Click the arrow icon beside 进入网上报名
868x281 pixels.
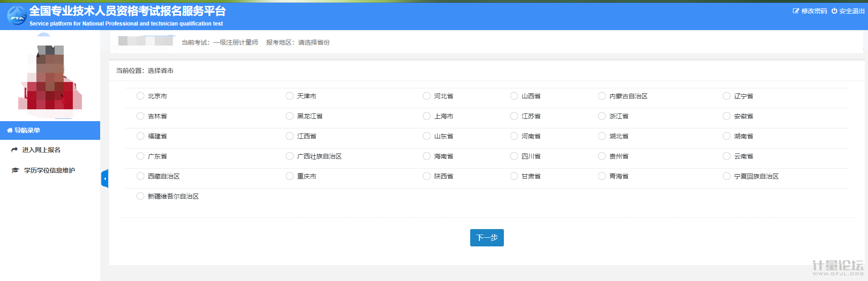15,150
